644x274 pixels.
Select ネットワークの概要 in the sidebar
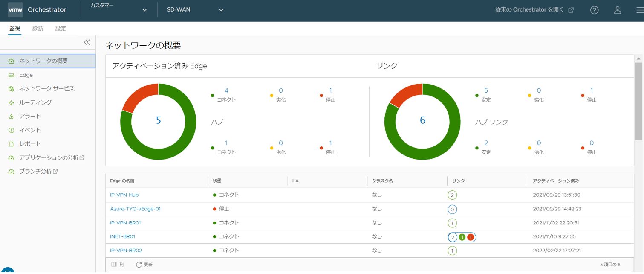click(x=48, y=61)
